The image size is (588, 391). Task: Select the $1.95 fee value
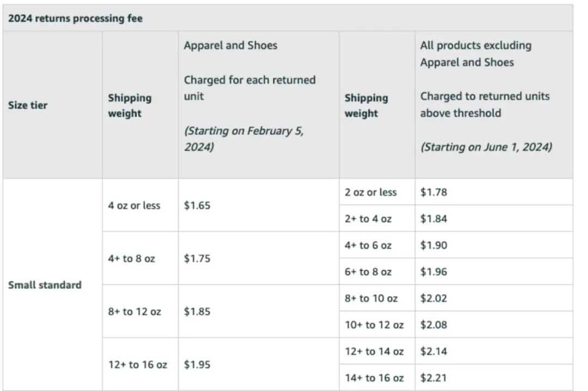pos(197,364)
